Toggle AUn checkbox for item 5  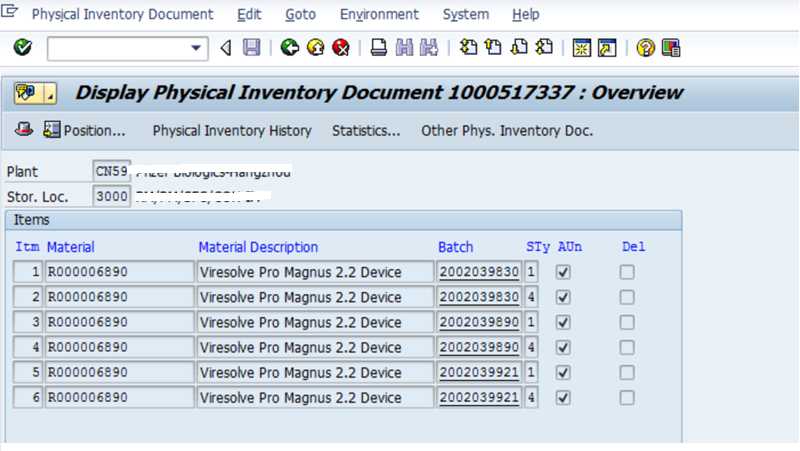click(563, 372)
